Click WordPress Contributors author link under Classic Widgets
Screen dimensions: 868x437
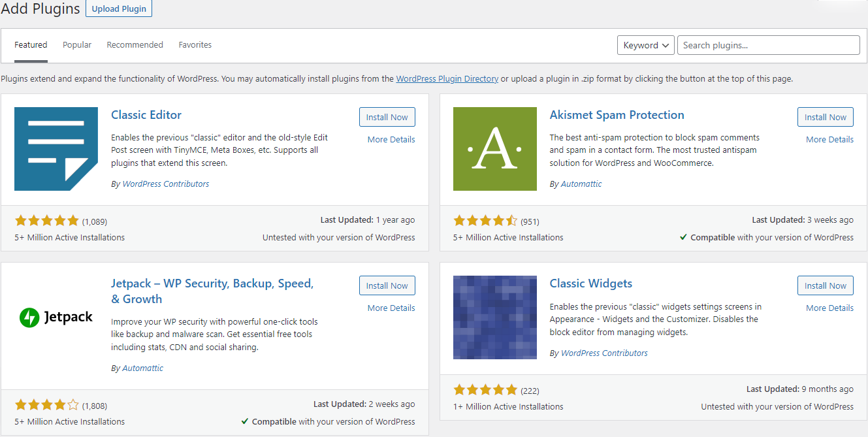pos(604,353)
